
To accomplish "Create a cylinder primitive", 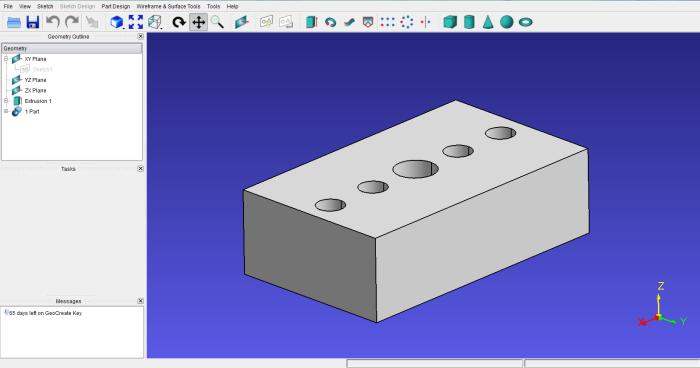I will coord(469,22).
